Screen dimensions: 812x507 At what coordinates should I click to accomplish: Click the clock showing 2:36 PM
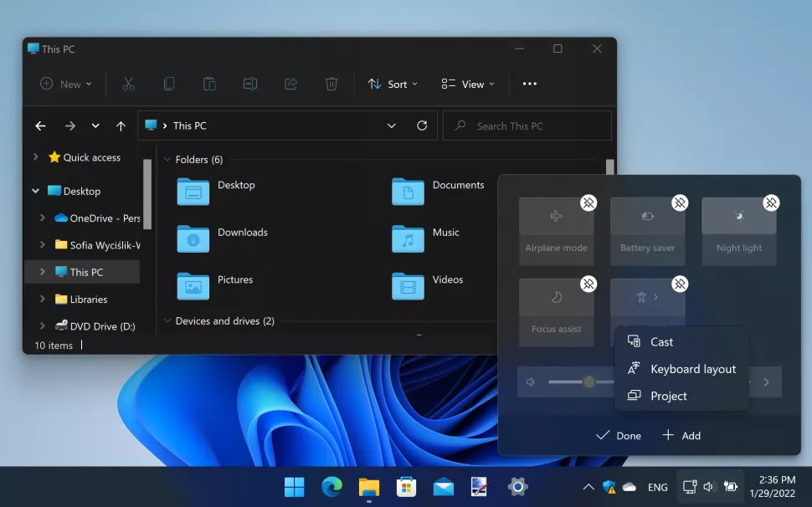(x=773, y=487)
